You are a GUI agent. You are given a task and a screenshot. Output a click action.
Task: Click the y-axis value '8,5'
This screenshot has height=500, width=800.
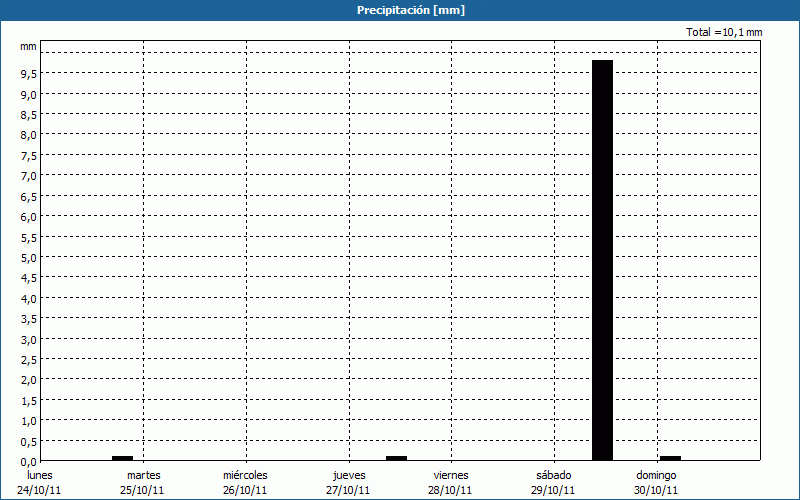29,115
